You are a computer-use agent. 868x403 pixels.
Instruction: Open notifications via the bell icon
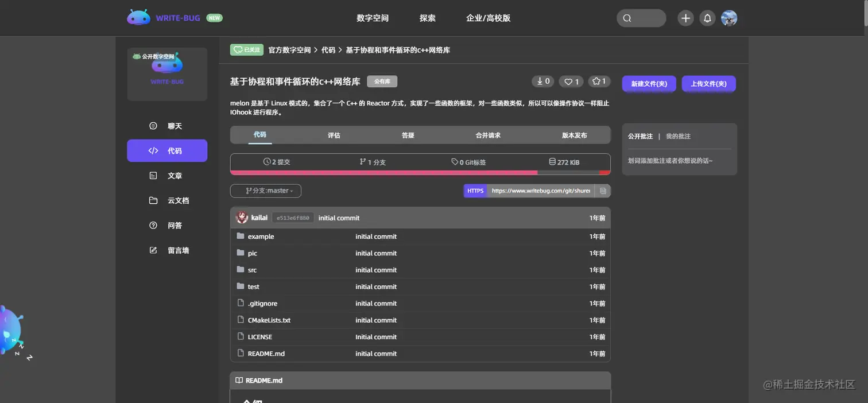pos(707,18)
